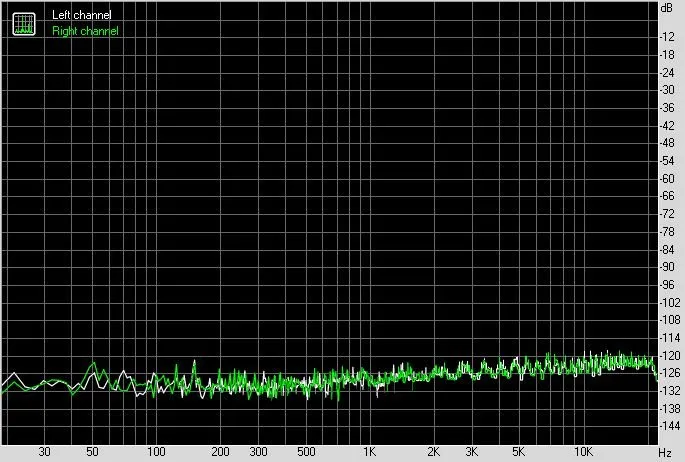Click the -90 dB axis value
This screenshot has height=462, width=685.
click(667, 267)
